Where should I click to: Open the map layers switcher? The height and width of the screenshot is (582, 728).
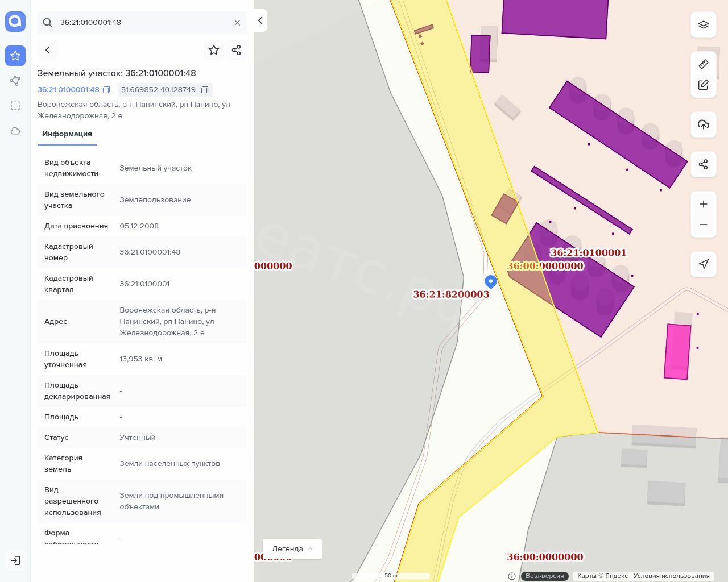[x=704, y=24]
